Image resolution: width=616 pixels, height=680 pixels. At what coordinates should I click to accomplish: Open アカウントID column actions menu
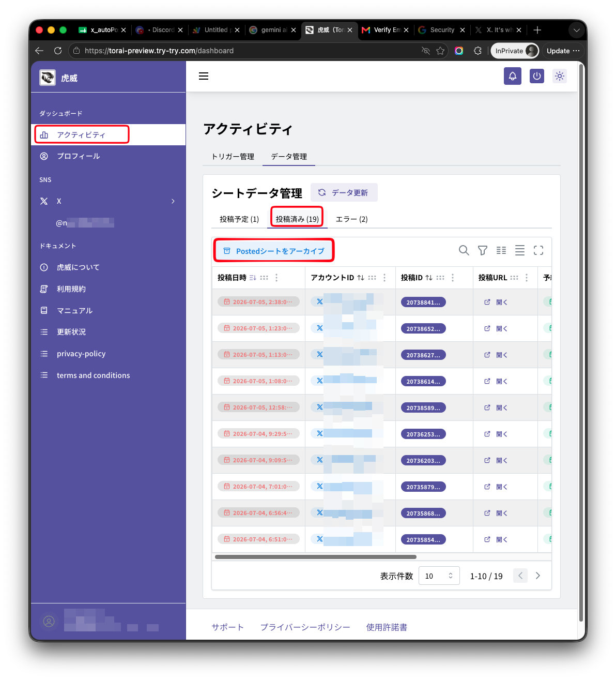pyautogui.click(x=384, y=278)
